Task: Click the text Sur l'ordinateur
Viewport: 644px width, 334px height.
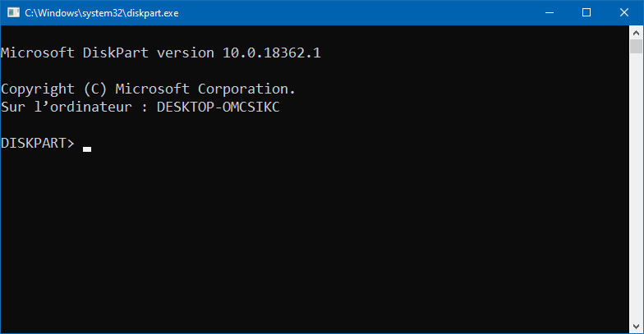Action: click(x=67, y=107)
